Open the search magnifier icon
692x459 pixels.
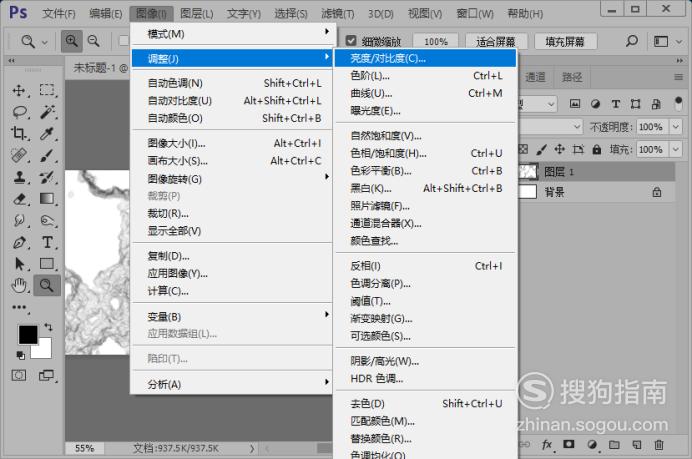[x=632, y=41]
